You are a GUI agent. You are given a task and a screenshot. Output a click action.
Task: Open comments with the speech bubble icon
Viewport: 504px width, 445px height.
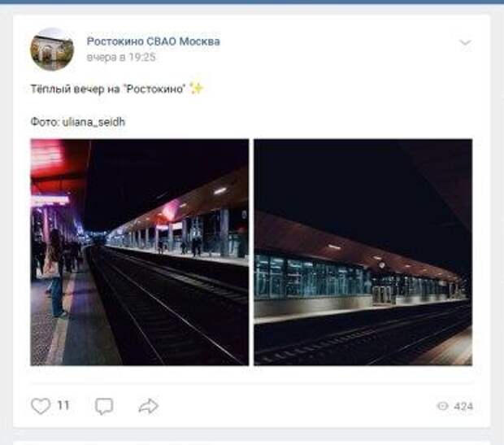coord(104,406)
